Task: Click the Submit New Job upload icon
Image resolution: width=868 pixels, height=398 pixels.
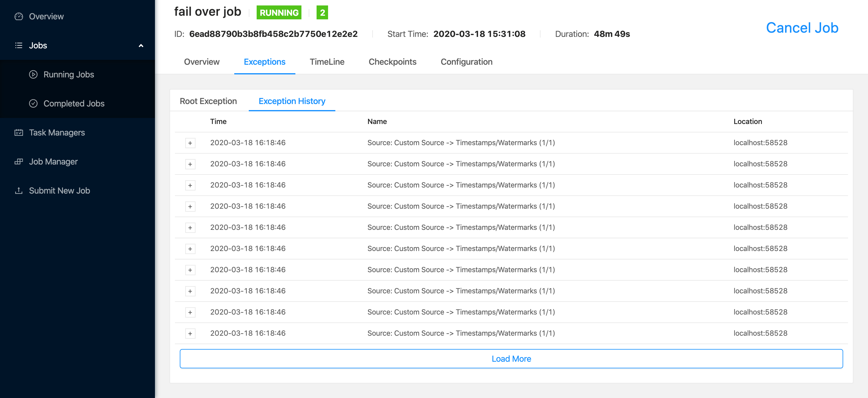Action: 19,191
